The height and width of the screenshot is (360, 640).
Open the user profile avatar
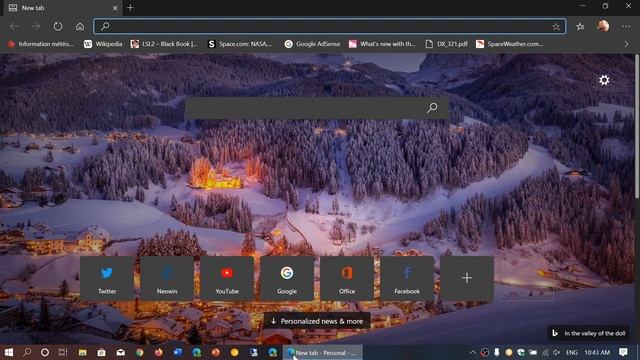pos(603,26)
